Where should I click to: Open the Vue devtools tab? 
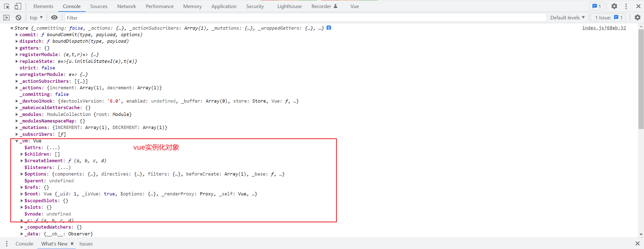[x=355, y=6]
